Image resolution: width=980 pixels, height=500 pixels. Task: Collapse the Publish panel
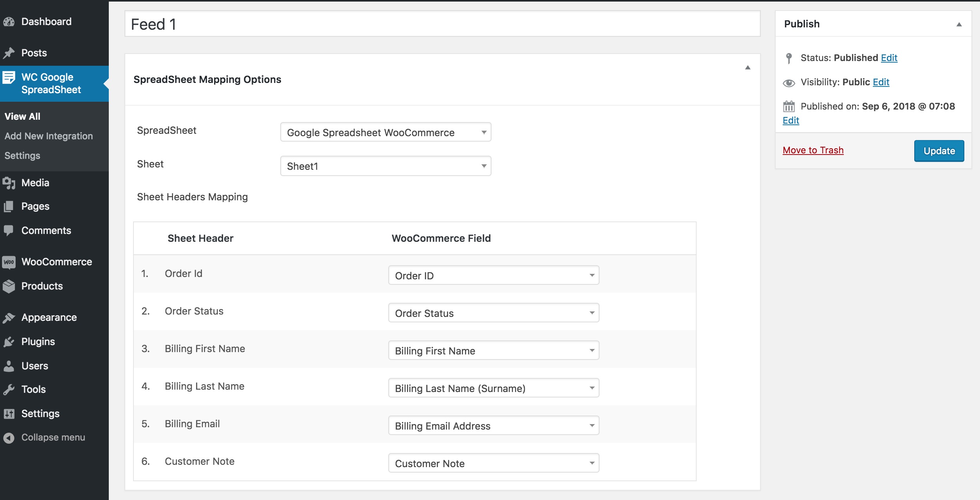[960, 25]
